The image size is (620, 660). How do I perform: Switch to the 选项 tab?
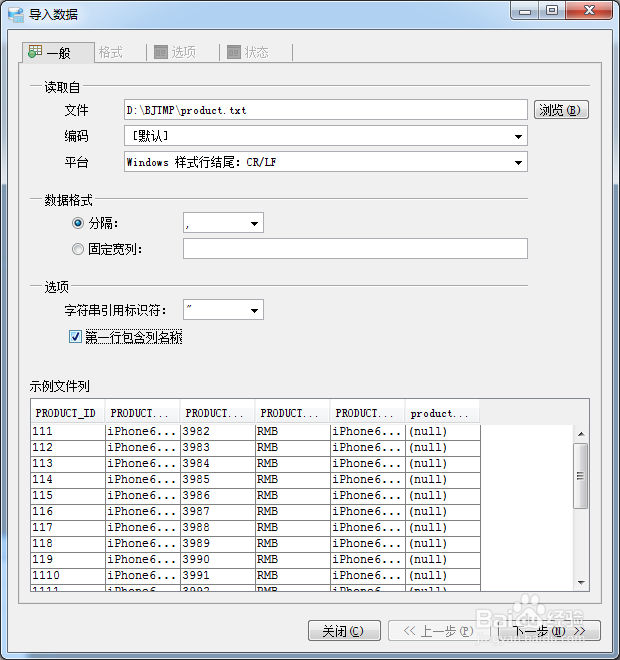coord(183,52)
